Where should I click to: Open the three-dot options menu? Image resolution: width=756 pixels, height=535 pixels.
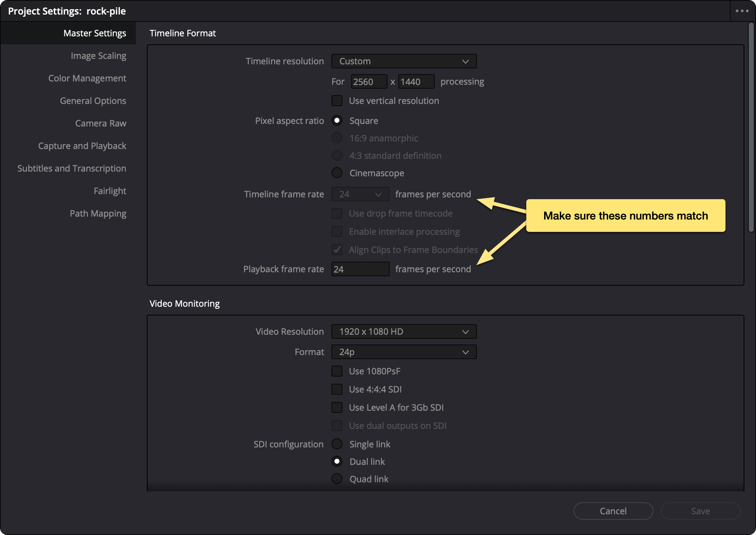click(742, 11)
